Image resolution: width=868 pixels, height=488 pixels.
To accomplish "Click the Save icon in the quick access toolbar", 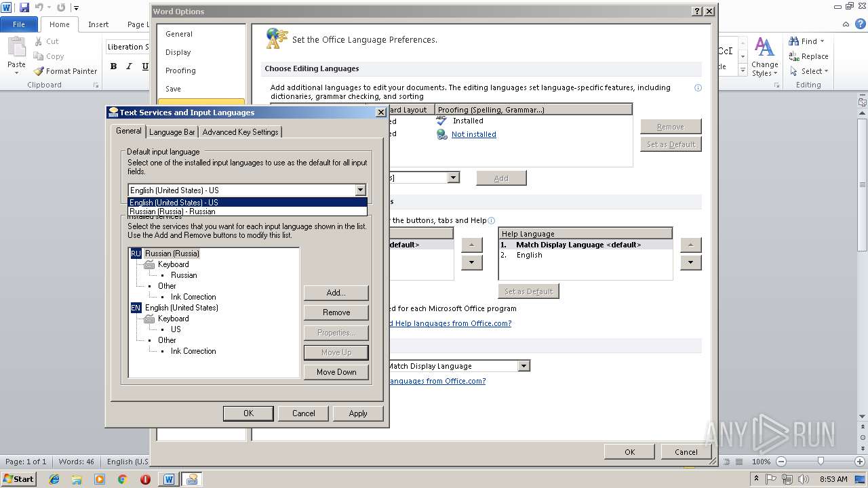I will tap(24, 7).
